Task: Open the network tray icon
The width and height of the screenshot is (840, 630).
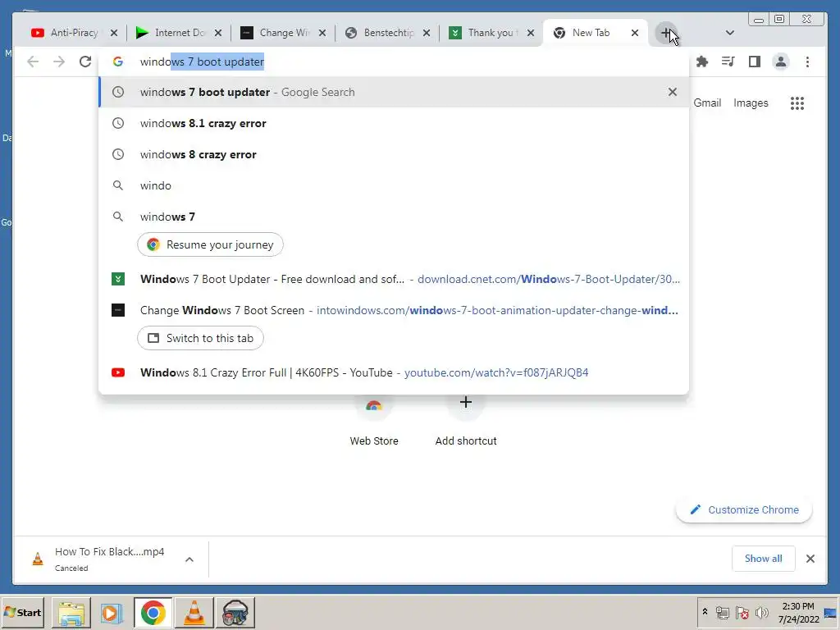Action: (723, 612)
